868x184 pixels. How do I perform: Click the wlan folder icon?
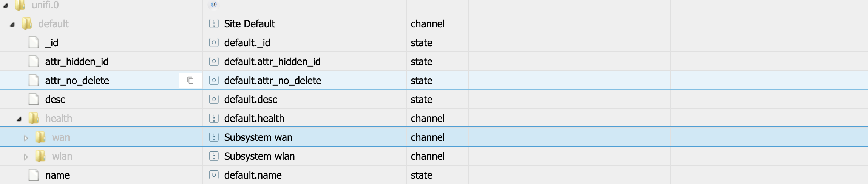pyautogui.click(x=40, y=156)
